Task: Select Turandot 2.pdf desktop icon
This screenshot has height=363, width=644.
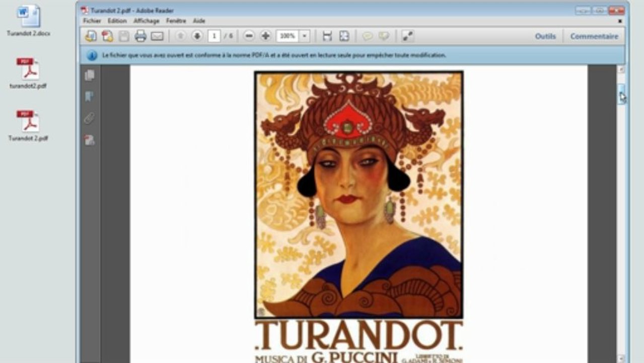Action: pos(28,126)
